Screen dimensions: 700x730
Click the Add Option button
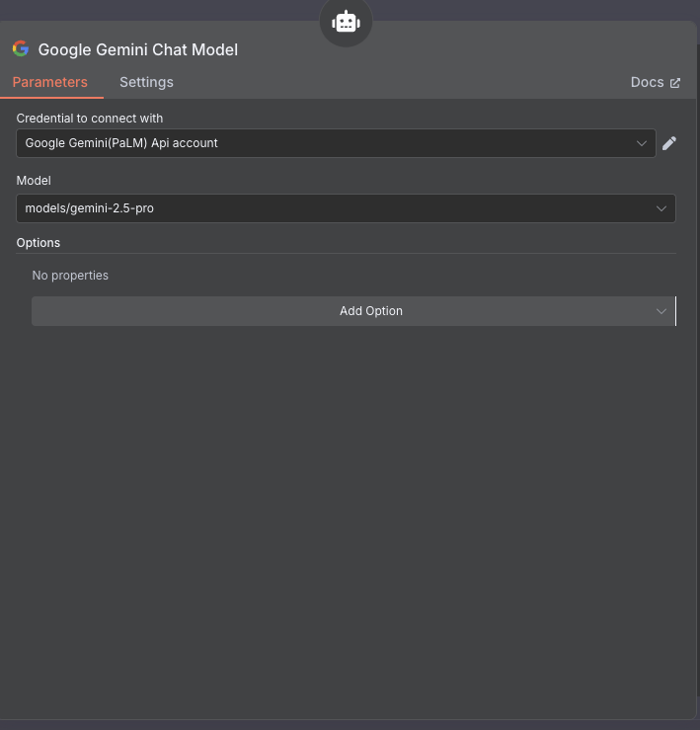coord(353,311)
